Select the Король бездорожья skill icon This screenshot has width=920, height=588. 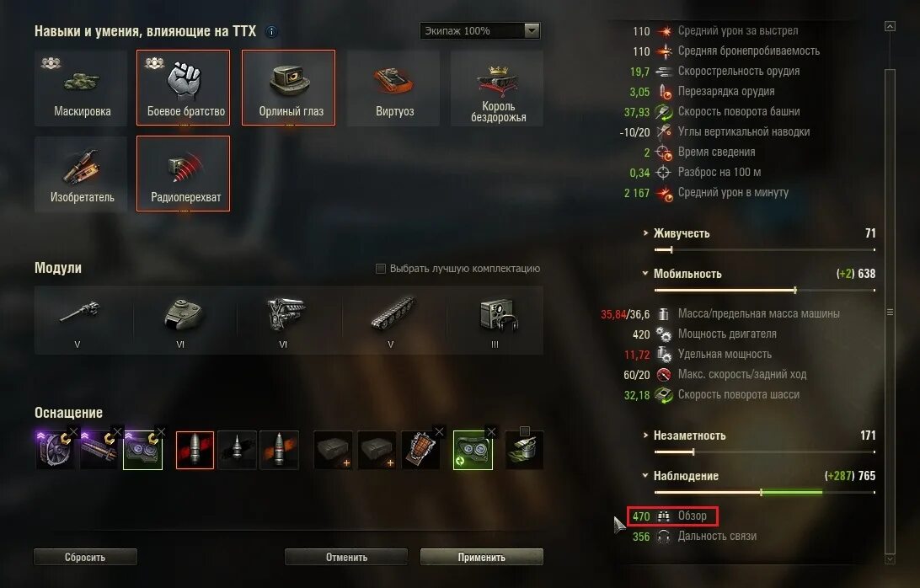pos(497,88)
